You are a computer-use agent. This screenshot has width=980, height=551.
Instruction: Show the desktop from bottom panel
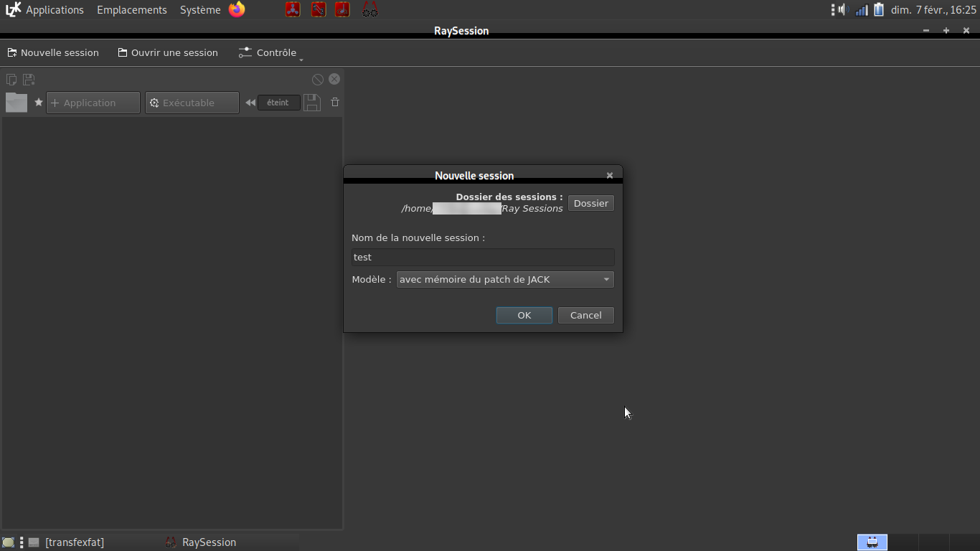pos(8,542)
